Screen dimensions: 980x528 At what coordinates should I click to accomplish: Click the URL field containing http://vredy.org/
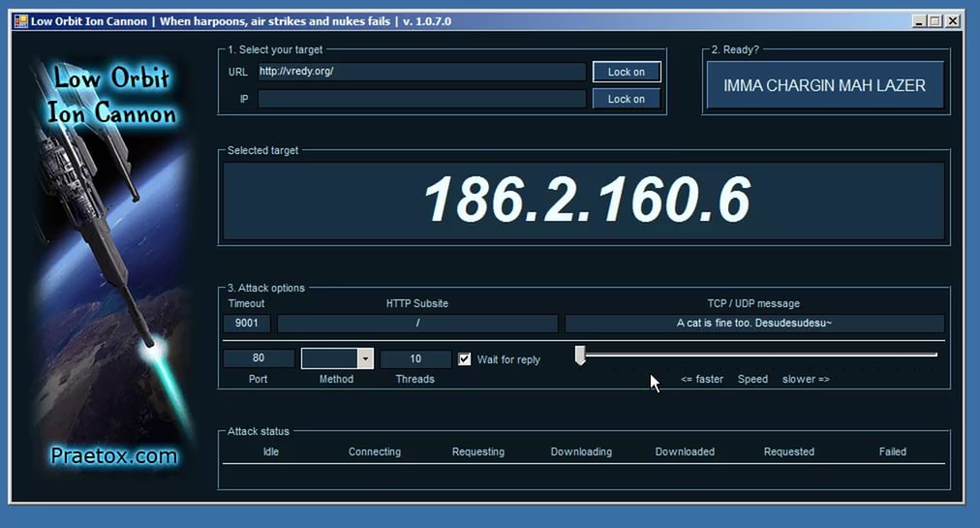[x=422, y=72]
